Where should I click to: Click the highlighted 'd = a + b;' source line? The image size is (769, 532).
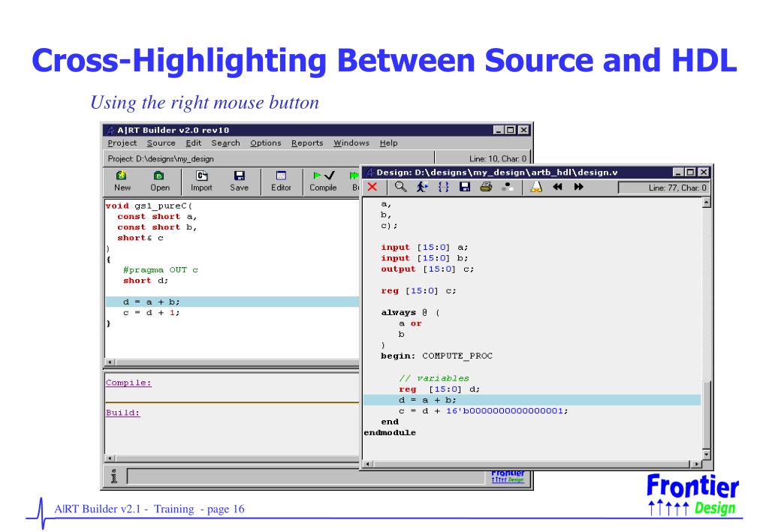tap(233, 302)
